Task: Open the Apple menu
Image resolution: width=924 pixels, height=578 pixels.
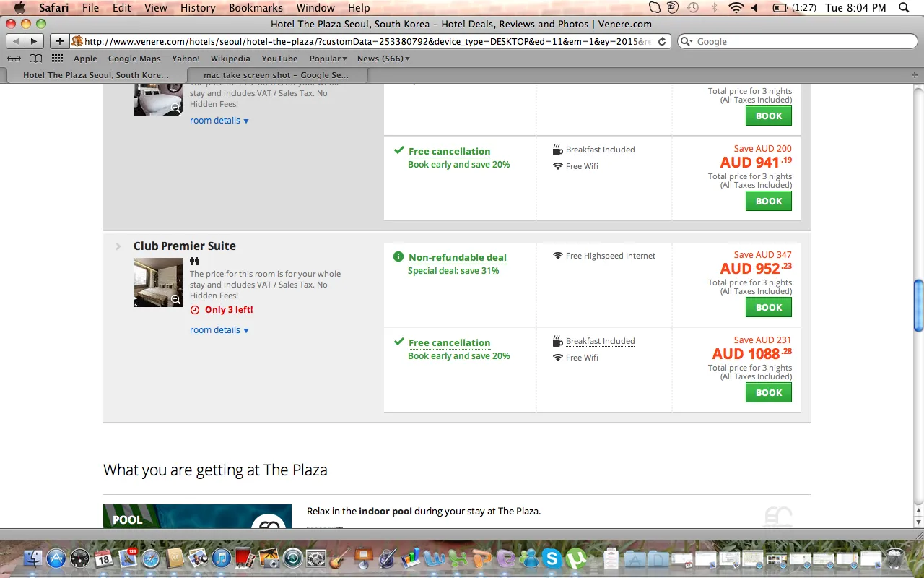Action: (x=19, y=8)
